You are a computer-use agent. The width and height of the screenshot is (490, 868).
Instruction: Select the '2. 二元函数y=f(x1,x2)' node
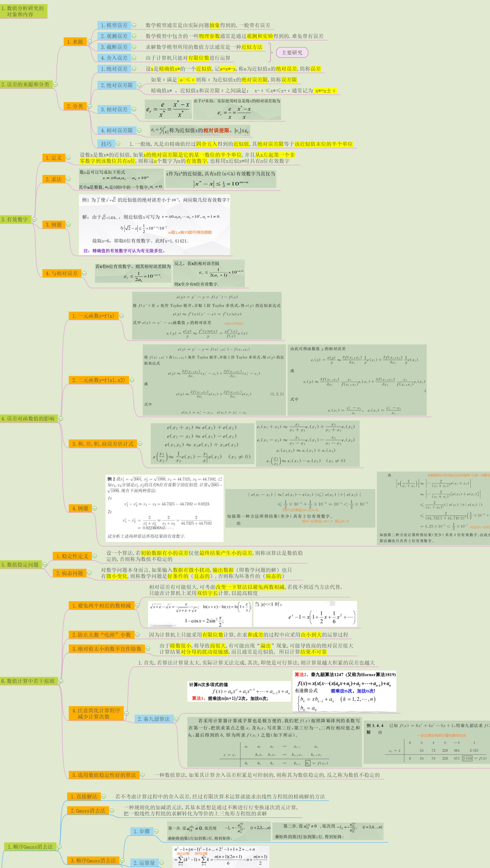[x=99, y=380]
